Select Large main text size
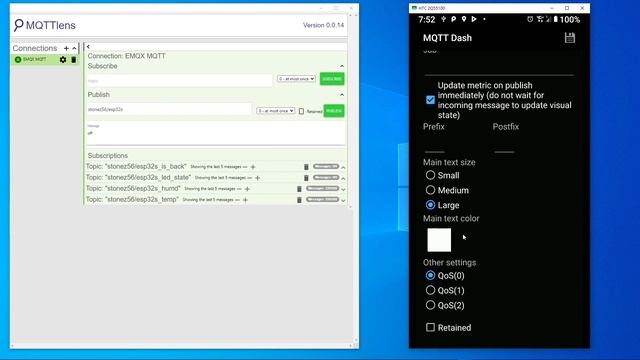Screen dimensions: 640x360 click(430, 205)
